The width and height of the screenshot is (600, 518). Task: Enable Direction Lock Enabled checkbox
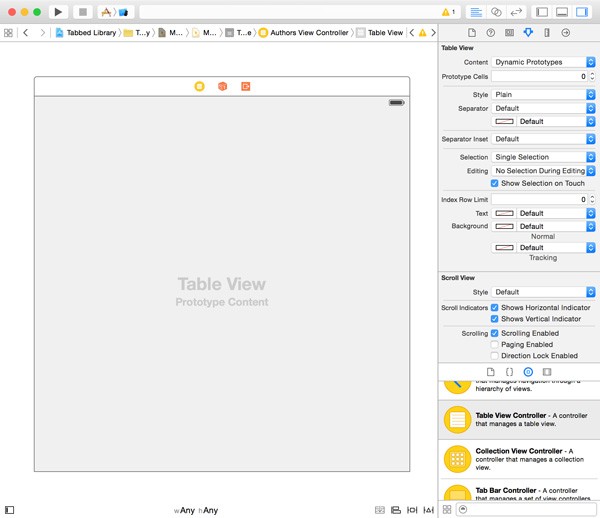(494, 356)
